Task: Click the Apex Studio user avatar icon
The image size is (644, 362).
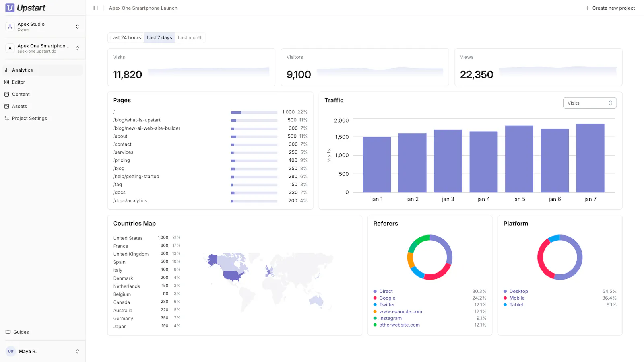Action: 10,27
